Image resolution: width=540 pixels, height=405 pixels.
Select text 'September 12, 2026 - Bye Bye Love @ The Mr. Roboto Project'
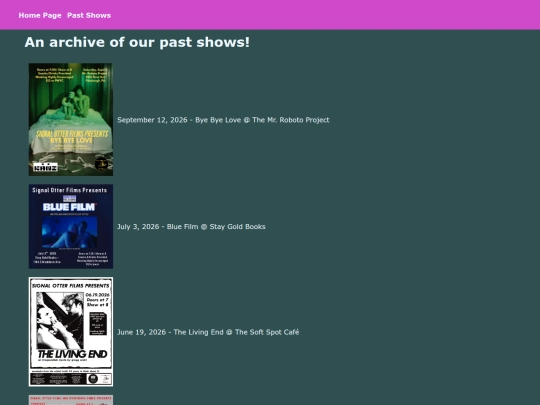(x=223, y=120)
